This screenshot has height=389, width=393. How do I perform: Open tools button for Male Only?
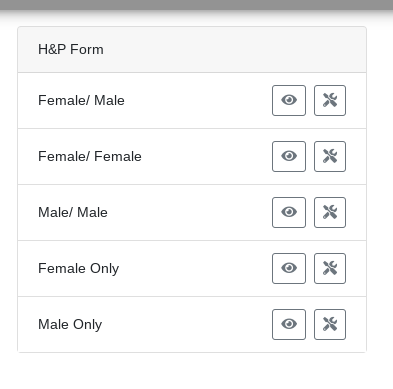click(330, 324)
